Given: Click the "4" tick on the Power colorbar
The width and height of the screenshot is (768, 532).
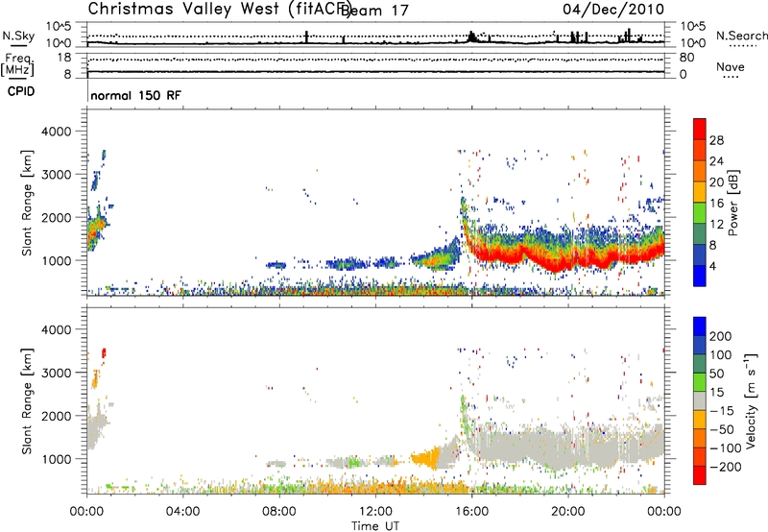Looking at the screenshot, I should click(713, 266).
